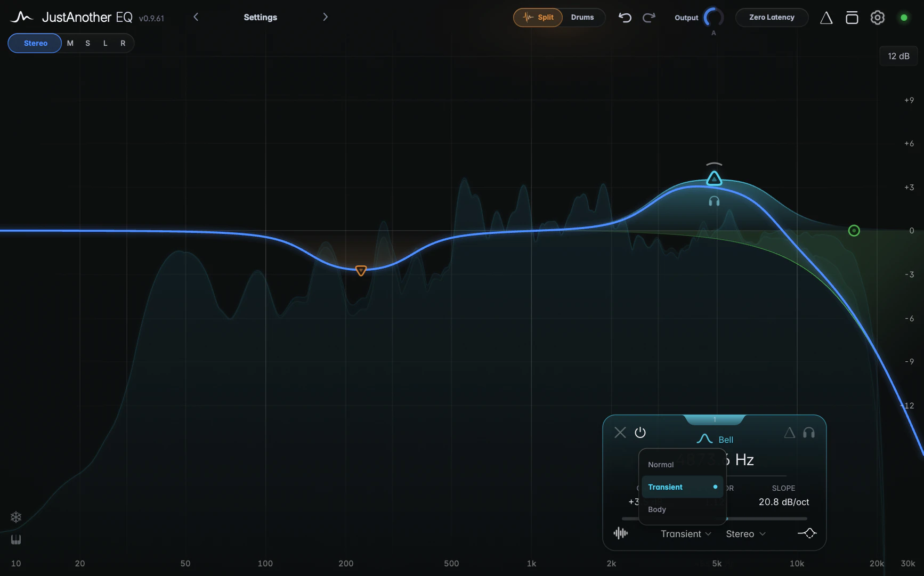This screenshot has height=576, width=924.
Task: Click the Zero Latency button
Action: (772, 17)
